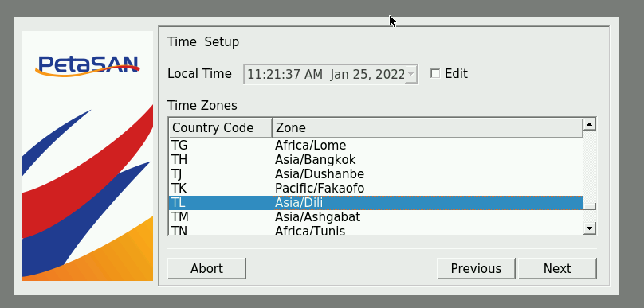Screen dimensions: 644x308
Task: Enable the Edit checkbox
Action: point(435,74)
